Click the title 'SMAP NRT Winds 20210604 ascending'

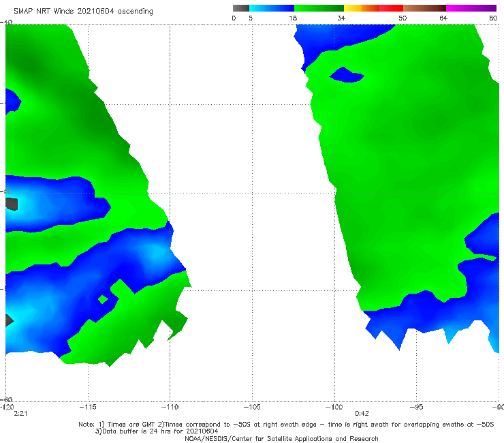(x=83, y=11)
